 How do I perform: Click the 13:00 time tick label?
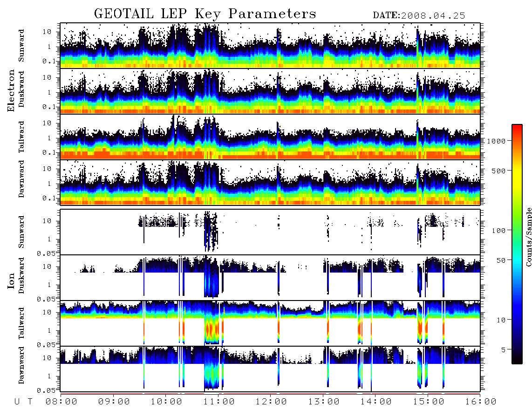tap(324, 402)
